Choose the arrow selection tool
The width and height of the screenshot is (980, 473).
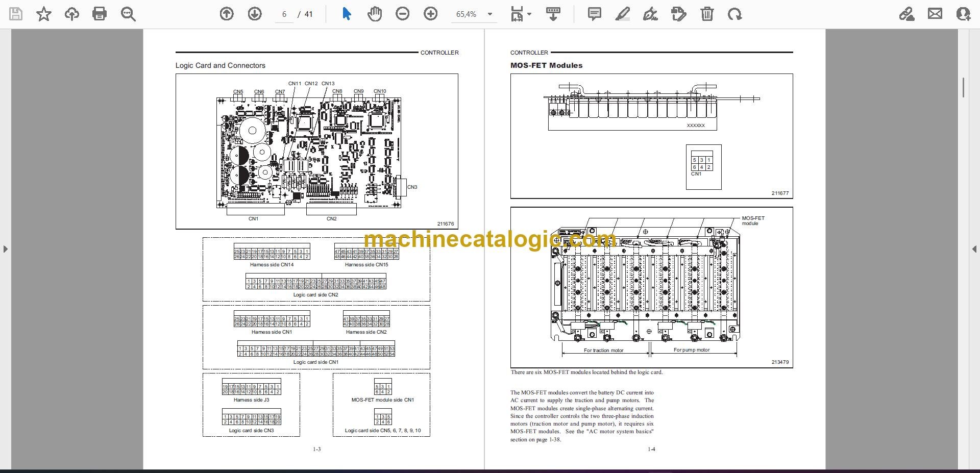click(347, 14)
